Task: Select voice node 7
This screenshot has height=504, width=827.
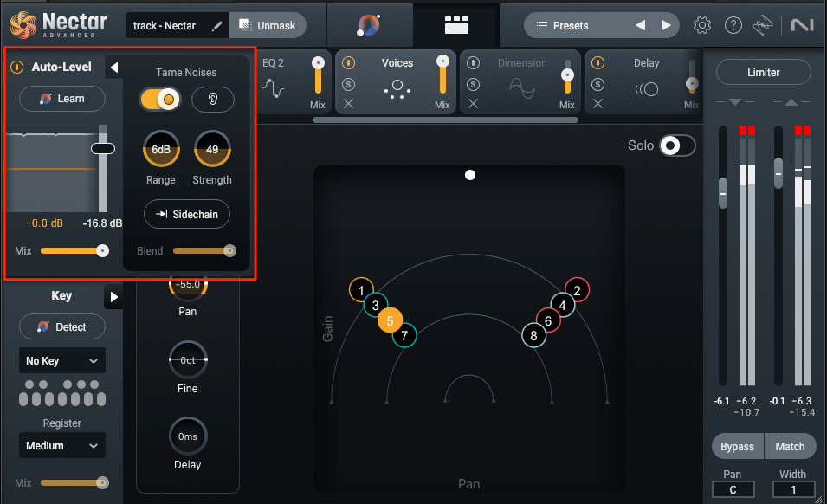Action: coord(404,335)
